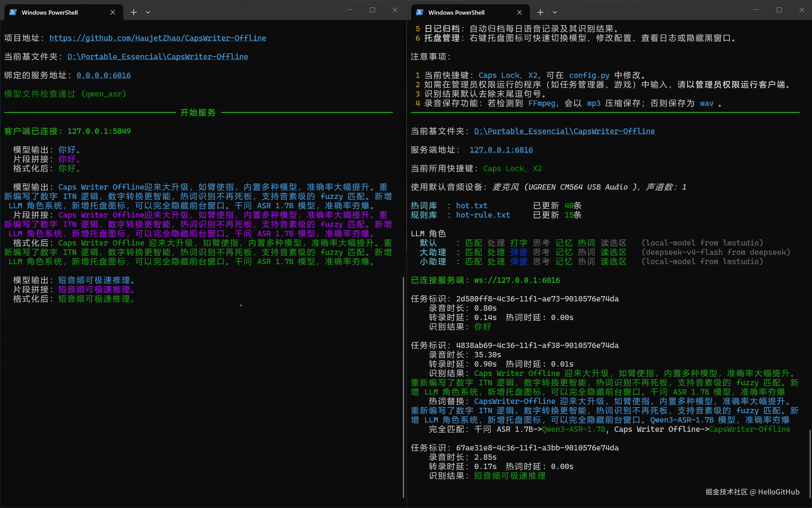
Task: Click the left window scrollbar
Action: point(403,387)
